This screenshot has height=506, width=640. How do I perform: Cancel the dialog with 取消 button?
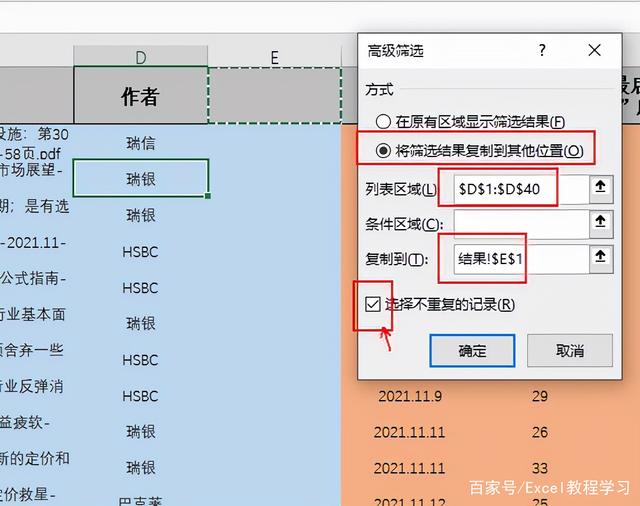click(x=570, y=351)
